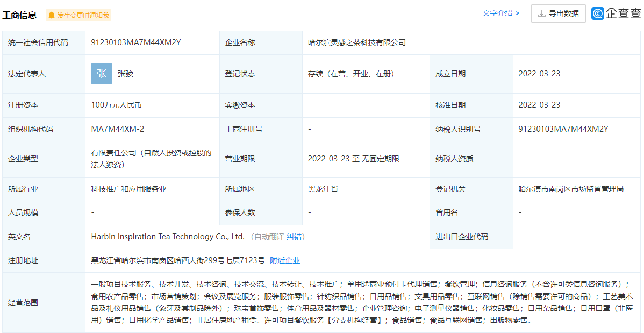644x333 pixels.
Task: Click the 张 avatar of the legal representative
Action: (102, 74)
